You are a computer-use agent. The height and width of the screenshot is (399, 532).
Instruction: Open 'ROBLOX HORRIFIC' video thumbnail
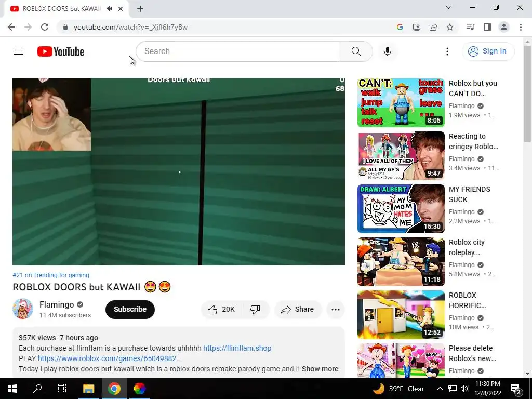coord(401,314)
